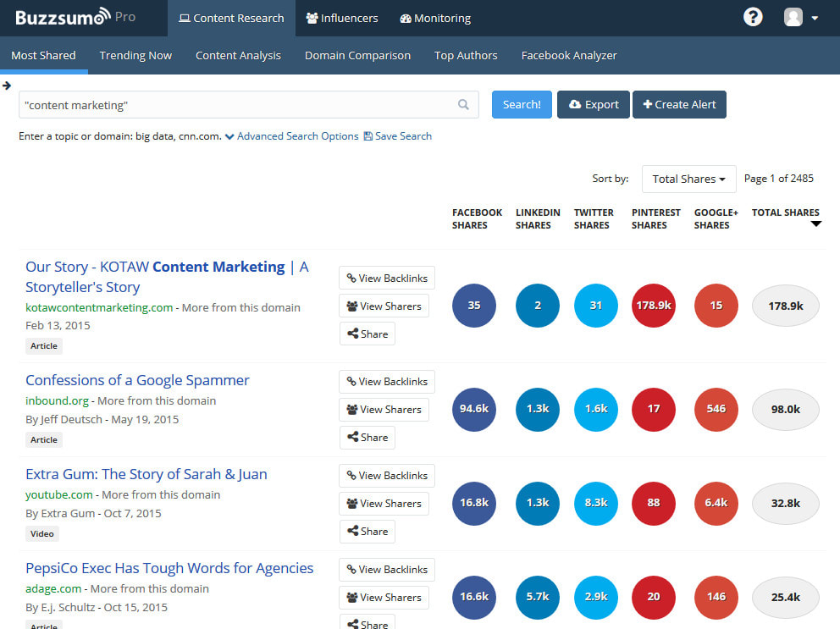The height and width of the screenshot is (629, 840).
Task: Open the Trending Now sub-tab
Action: pyautogui.click(x=135, y=55)
